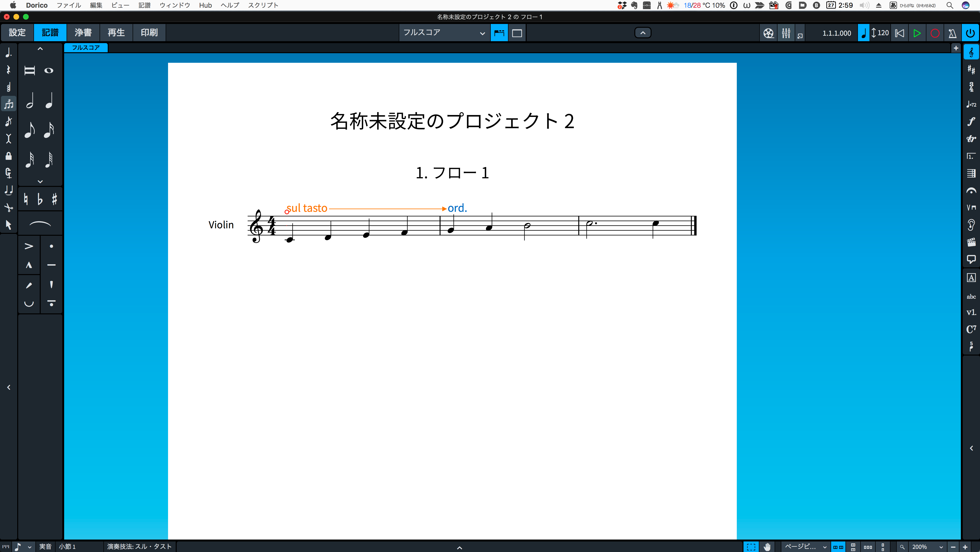Zoom in with plus button

[965, 547]
